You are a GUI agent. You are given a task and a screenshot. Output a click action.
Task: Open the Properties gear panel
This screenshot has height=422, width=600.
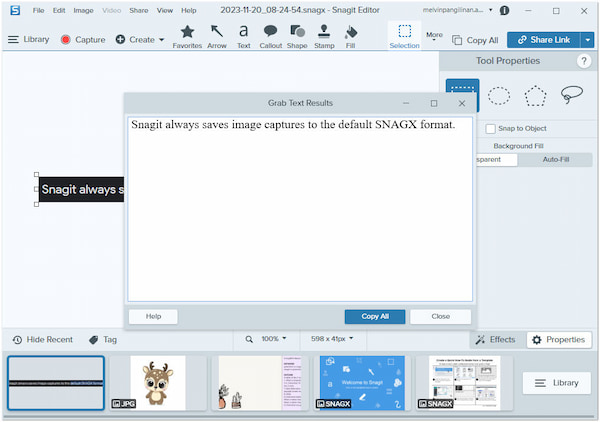click(x=559, y=340)
